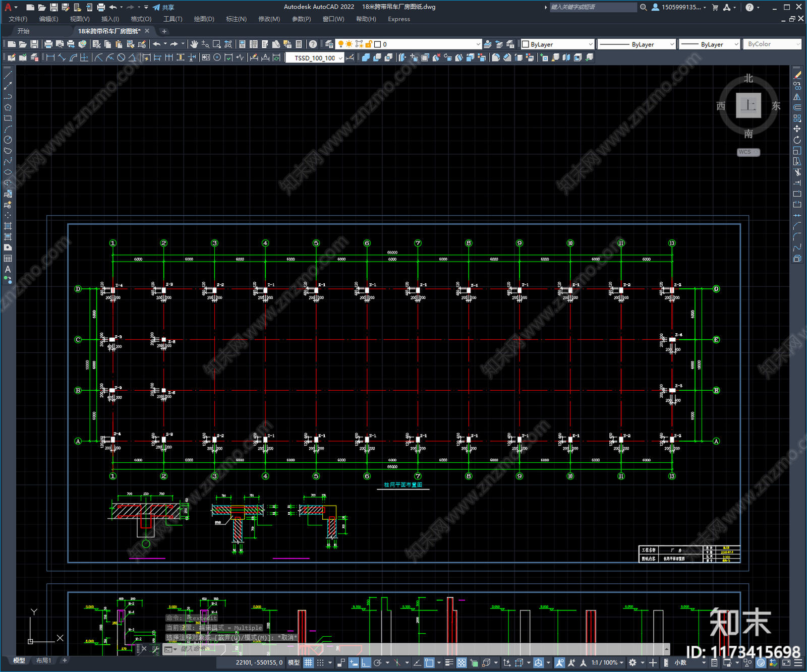Click the Autodesk App Store cart icon

[x=715, y=7]
